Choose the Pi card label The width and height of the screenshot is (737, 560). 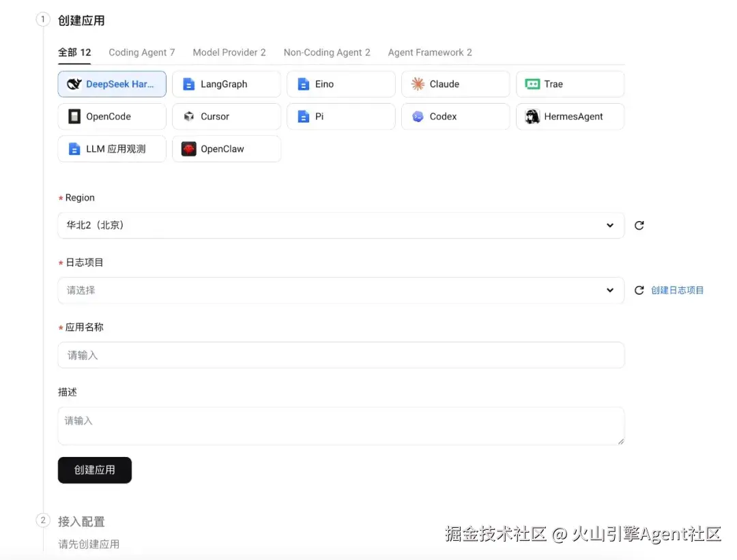point(319,117)
